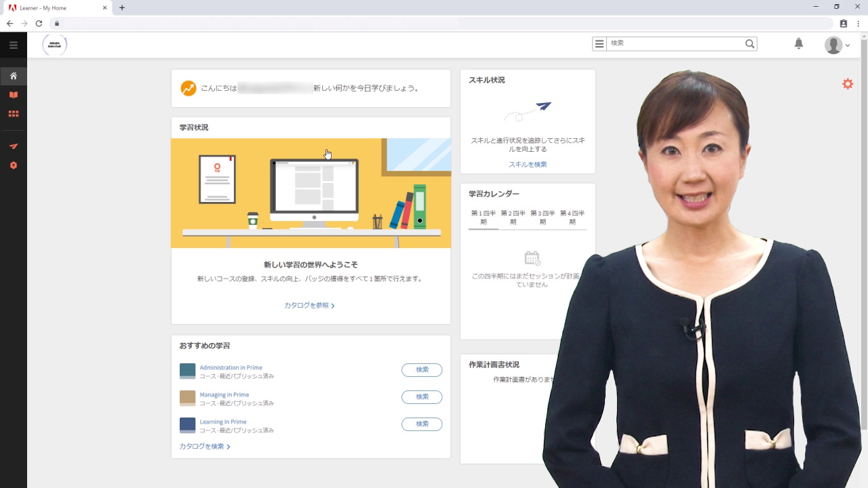This screenshot has width=868, height=488.
Task: Open the hamburger menu in sidebar
Action: [x=14, y=45]
